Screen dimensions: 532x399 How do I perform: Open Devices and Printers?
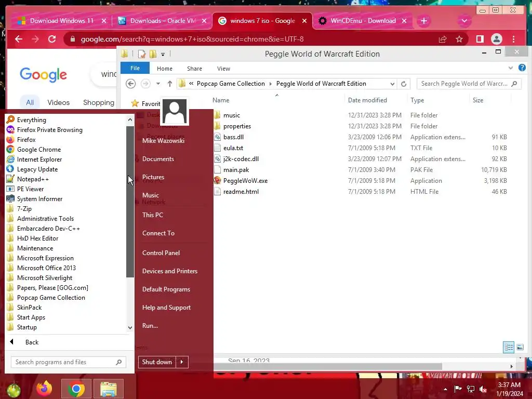(170, 271)
